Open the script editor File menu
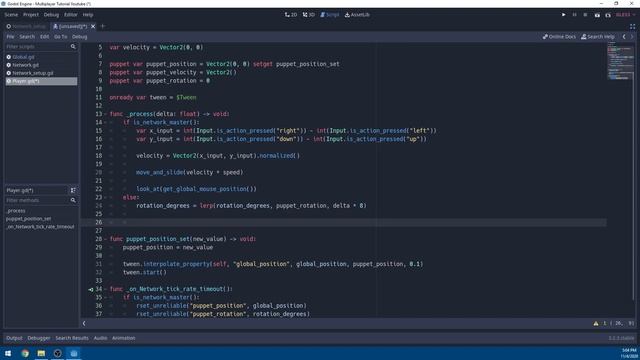This screenshot has width=640, height=360. tap(10, 37)
